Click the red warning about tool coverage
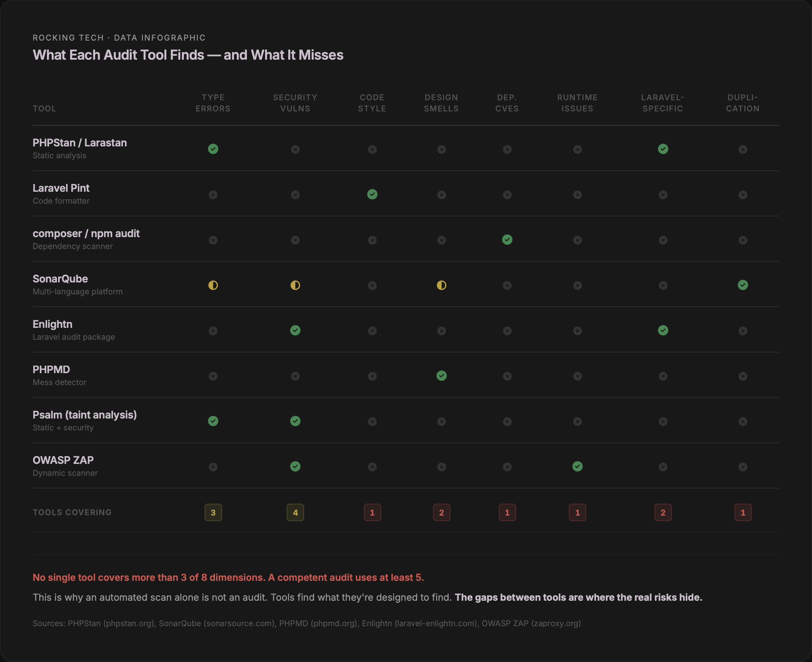 pyautogui.click(x=228, y=577)
